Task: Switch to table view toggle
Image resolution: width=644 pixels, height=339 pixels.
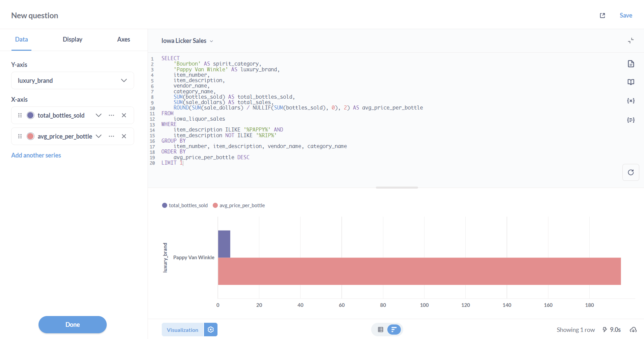Action: (381, 330)
